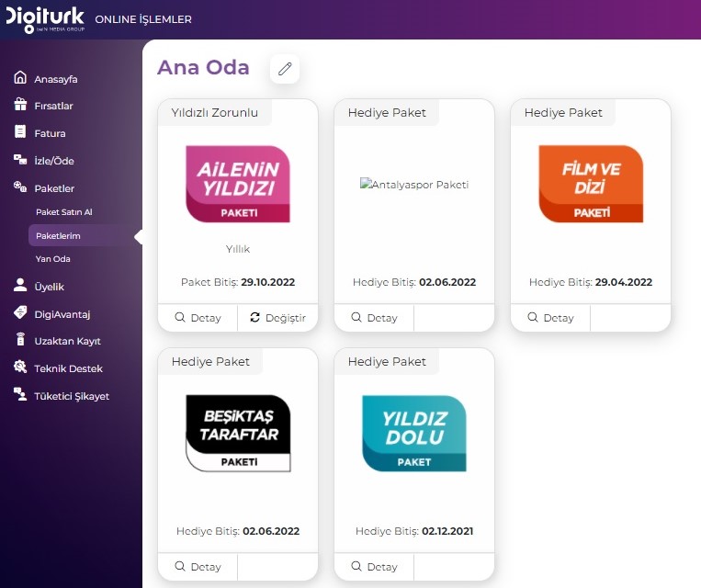The width and height of the screenshot is (701, 588).
Task: Click the Değiştir refresh arrows icon
Action: coord(254,317)
